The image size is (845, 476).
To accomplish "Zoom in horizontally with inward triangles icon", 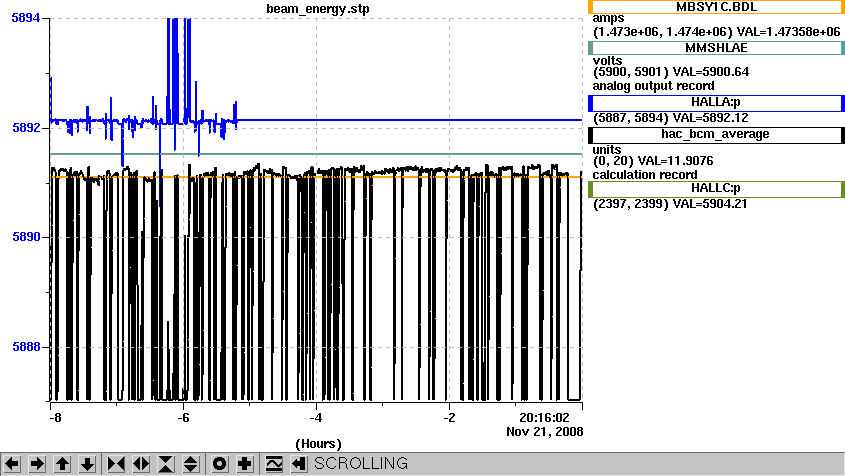I will tap(116, 464).
